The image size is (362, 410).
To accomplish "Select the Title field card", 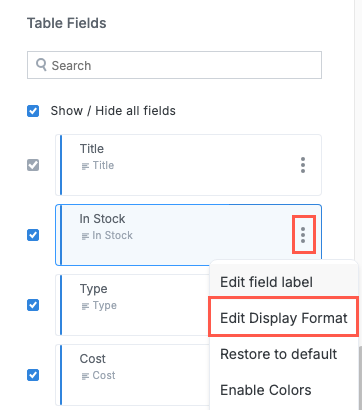I will click(x=188, y=165).
